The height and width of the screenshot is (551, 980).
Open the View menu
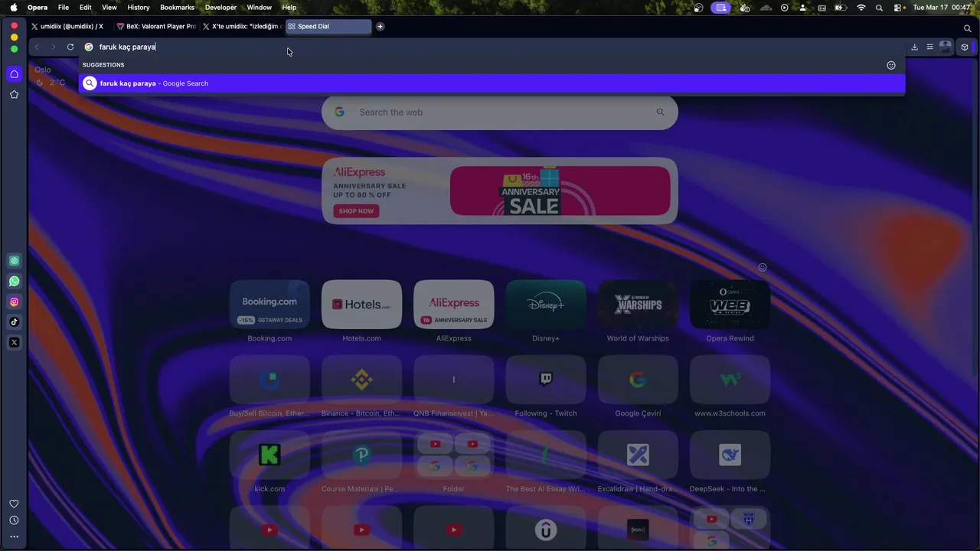click(109, 8)
